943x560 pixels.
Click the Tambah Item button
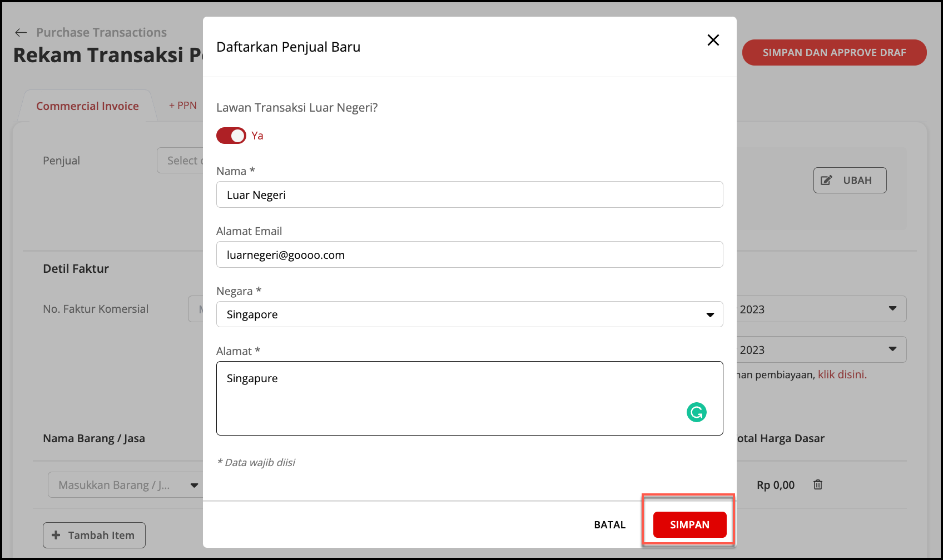pos(94,535)
